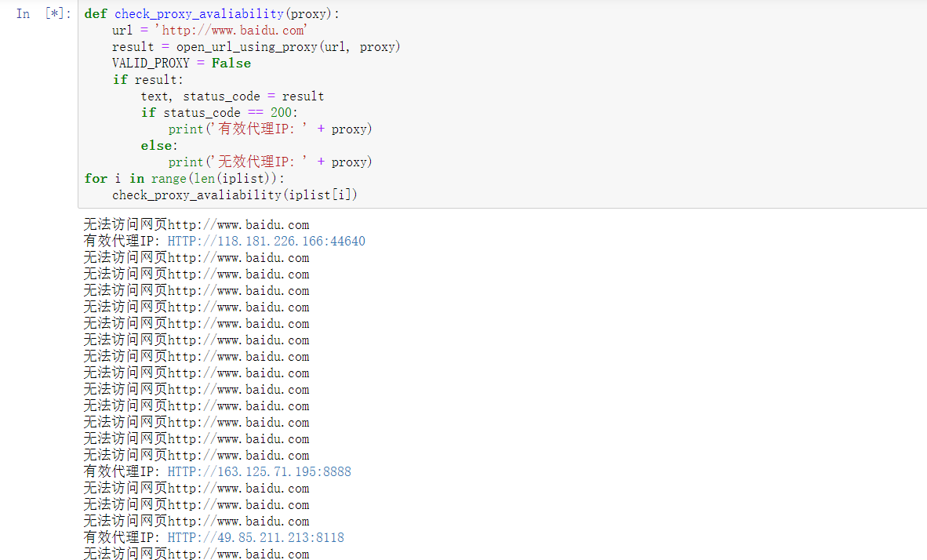Click the 'if result:' code line
Image resolution: width=927 pixels, height=560 pixels.
pyautogui.click(x=147, y=80)
